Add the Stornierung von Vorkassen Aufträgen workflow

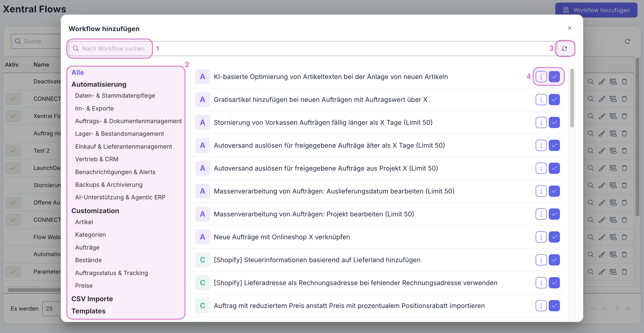[x=554, y=122]
